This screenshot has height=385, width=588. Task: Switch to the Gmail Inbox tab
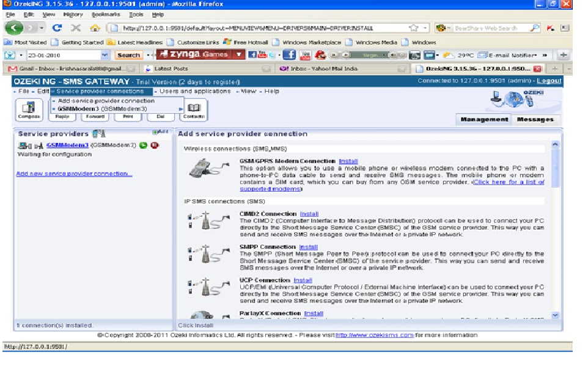72,68
